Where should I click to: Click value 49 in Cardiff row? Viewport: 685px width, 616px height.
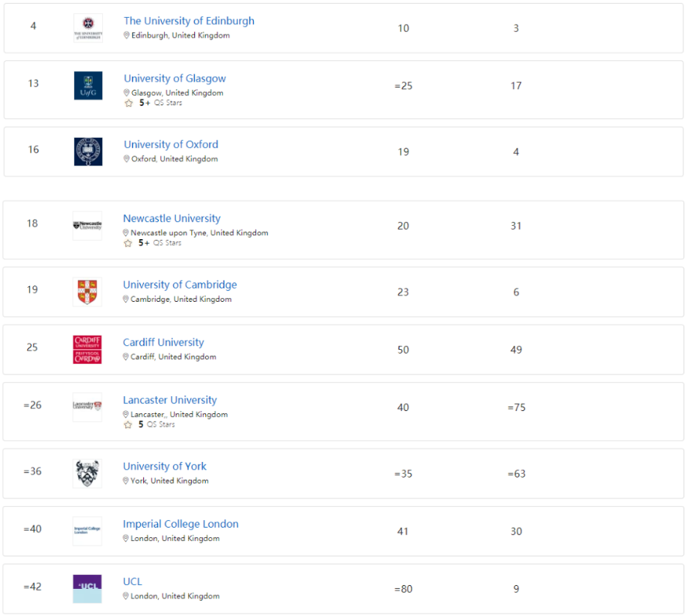[x=516, y=350]
